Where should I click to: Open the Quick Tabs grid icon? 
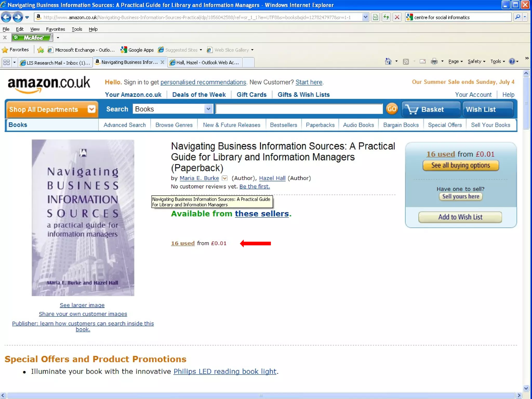[x=6, y=63]
